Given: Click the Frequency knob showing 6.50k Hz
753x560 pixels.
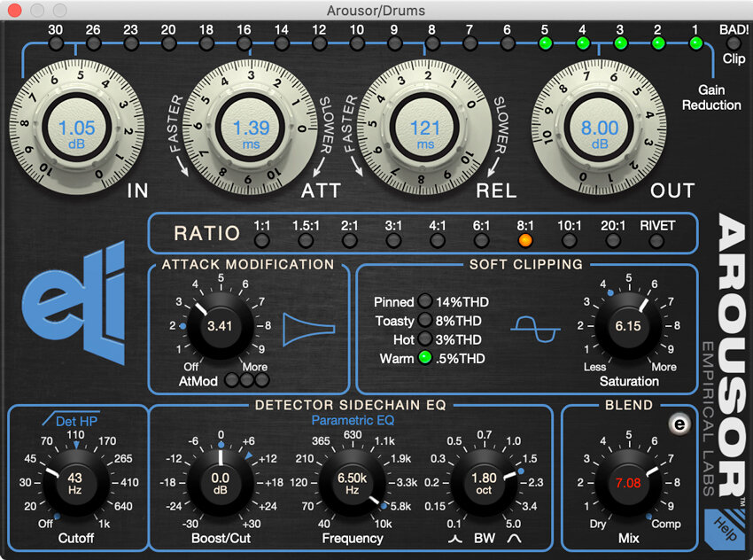Looking at the screenshot, I should pos(352,483).
